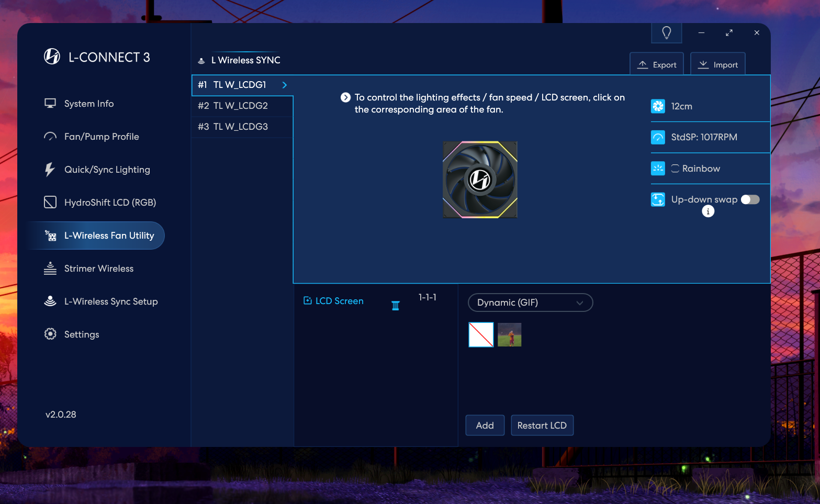The width and height of the screenshot is (820, 504).
Task: Select fan group #1 TL W_LCDG1
Action: (x=242, y=85)
